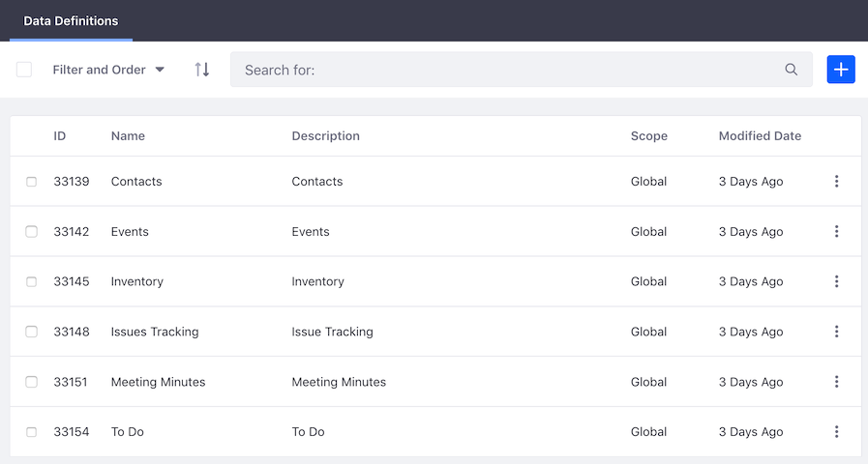Image resolution: width=868 pixels, height=464 pixels.
Task: Click '3 Days Ago' in Events row
Action: click(x=751, y=232)
